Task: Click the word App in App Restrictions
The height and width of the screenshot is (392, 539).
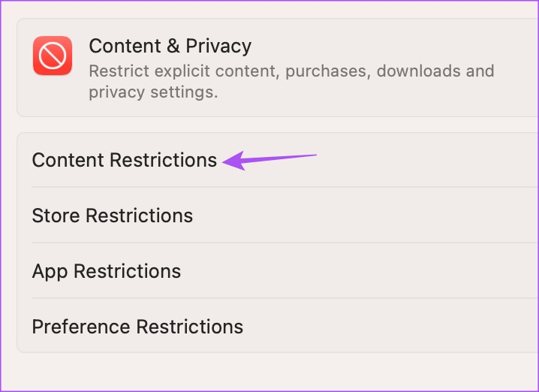Action: [x=48, y=271]
